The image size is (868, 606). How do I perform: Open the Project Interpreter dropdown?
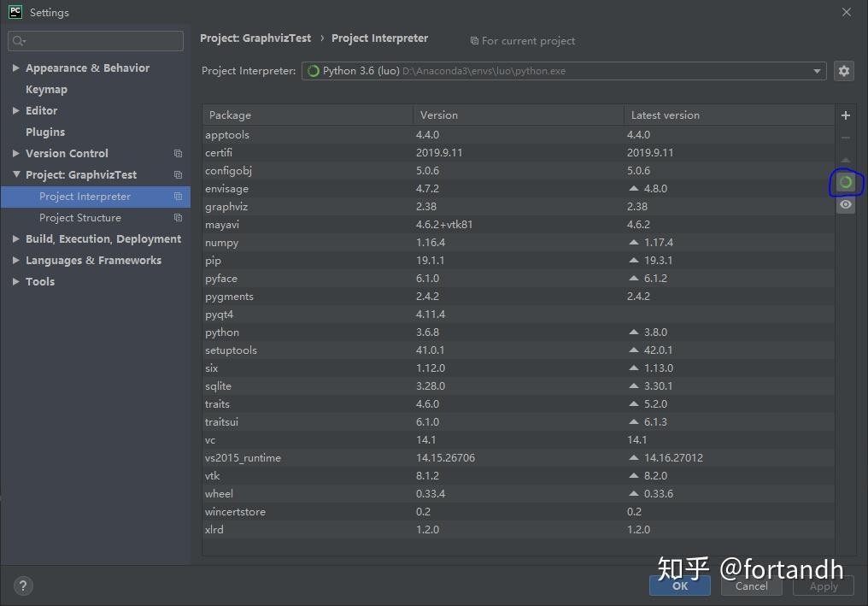(815, 71)
